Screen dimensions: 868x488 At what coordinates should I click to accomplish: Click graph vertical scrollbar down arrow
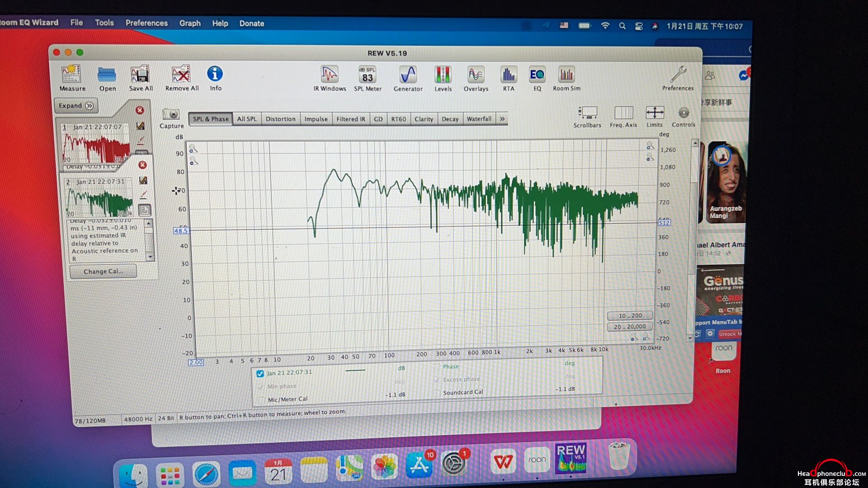tap(689, 338)
